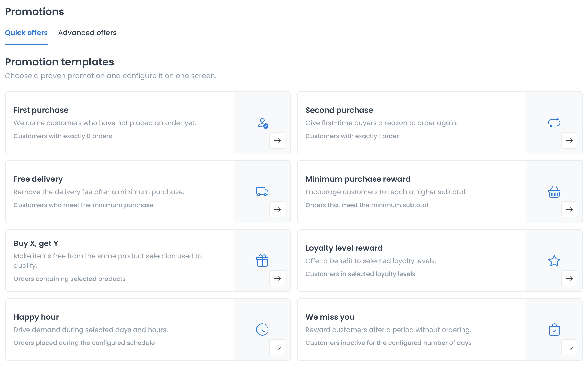Image resolution: width=588 pixels, height=366 pixels.
Task: Switch to the Advanced offers tab
Action: [x=87, y=33]
